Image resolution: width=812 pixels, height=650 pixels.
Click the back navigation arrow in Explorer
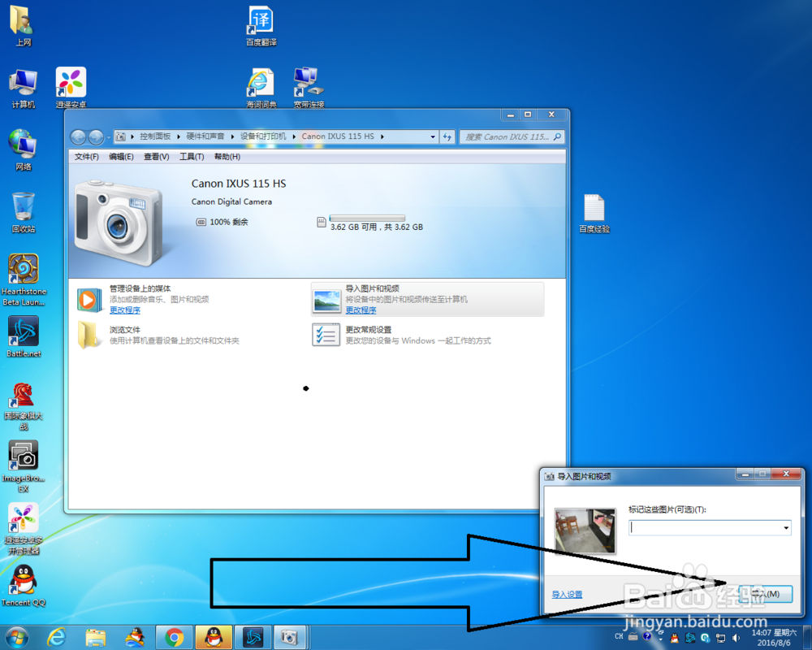tap(78, 136)
